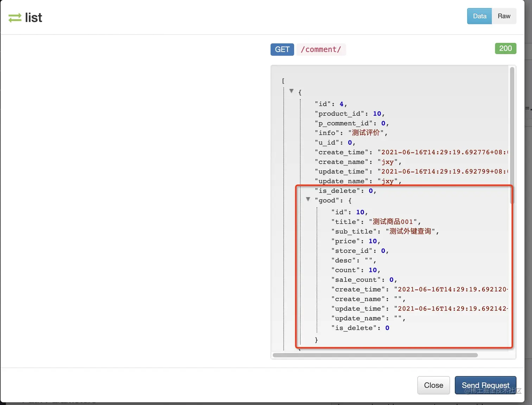The image size is (532, 405).
Task: Select the "count": 10 line
Action: [356, 270]
